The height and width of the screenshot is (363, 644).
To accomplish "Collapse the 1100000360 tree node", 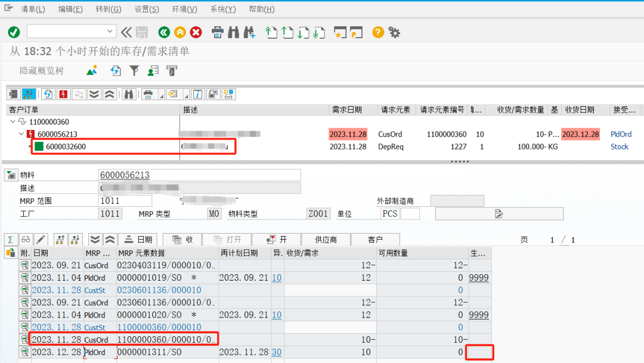I will coord(13,122).
